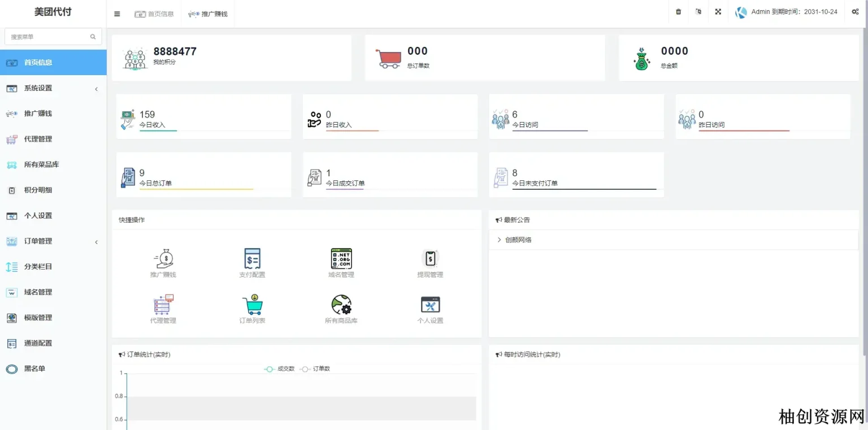Viewport: 868px width, 430px height.
Task: Open 支付配置 quick action icon
Action: tap(252, 259)
